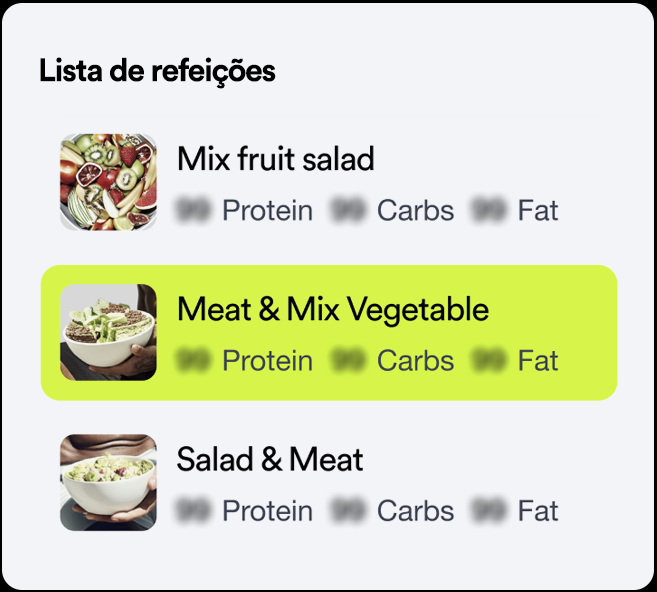Tap Fat label under Salad & Meat
The image size is (657, 592).
pyautogui.click(x=538, y=511)
